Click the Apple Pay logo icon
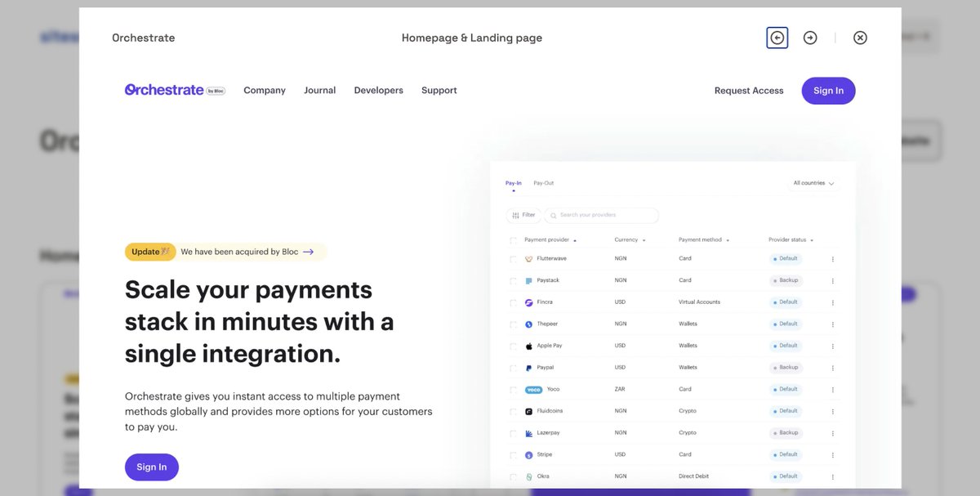980x496 pixels. click(529, 346)
